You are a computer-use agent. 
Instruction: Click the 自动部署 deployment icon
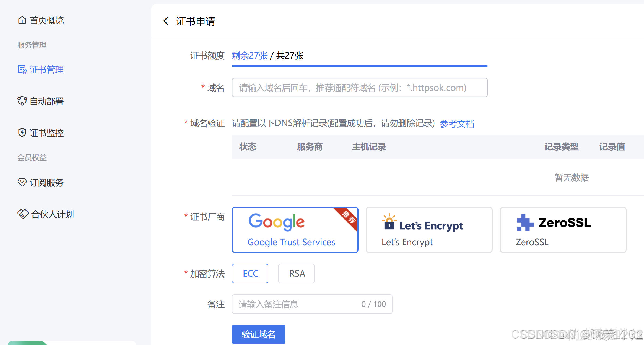[22, 101]
